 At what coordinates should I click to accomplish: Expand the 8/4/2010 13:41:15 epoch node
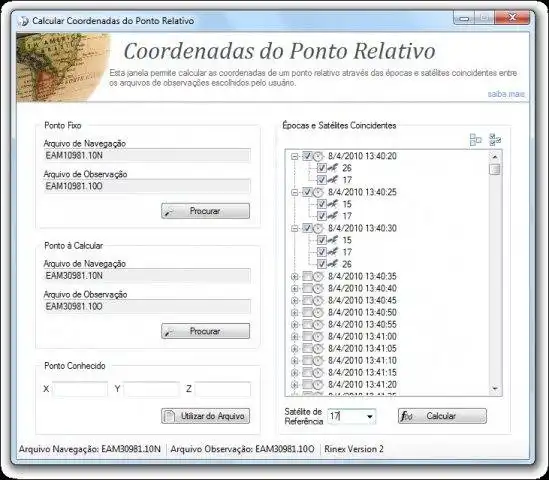point(295,373)
